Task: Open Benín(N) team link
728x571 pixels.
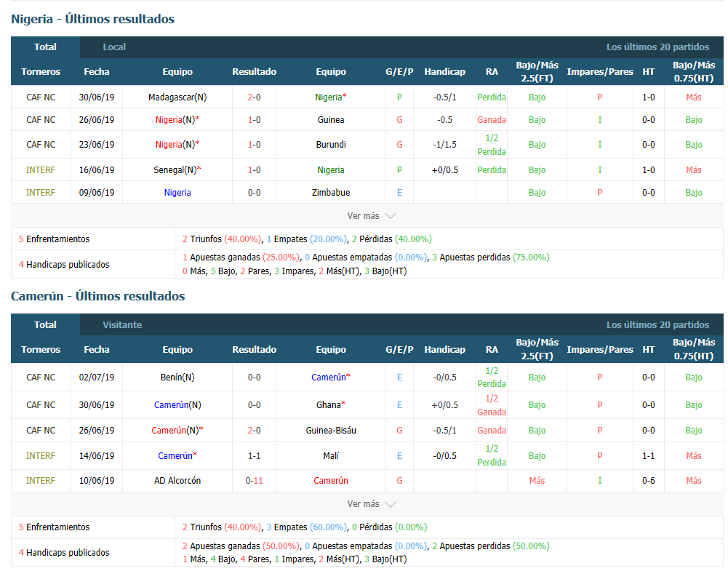Action: point(177,377)
